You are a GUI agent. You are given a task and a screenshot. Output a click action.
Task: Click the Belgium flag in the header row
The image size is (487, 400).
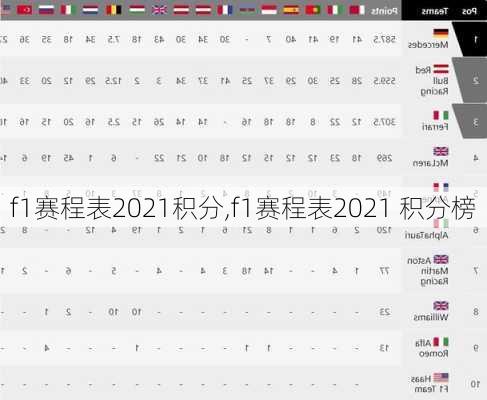pos(113,10)
